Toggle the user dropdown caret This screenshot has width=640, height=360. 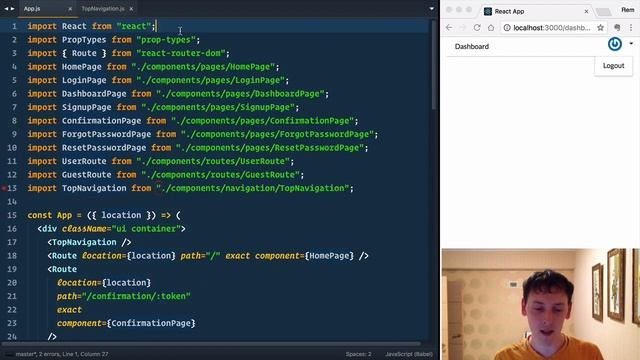pos(631,44)
